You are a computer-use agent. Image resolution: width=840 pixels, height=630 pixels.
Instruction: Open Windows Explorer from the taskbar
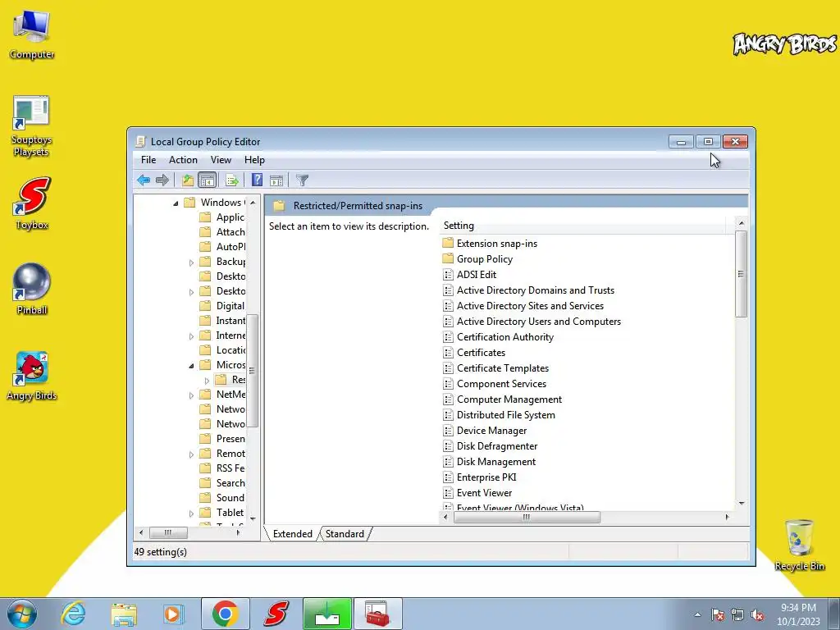(124, 614)
